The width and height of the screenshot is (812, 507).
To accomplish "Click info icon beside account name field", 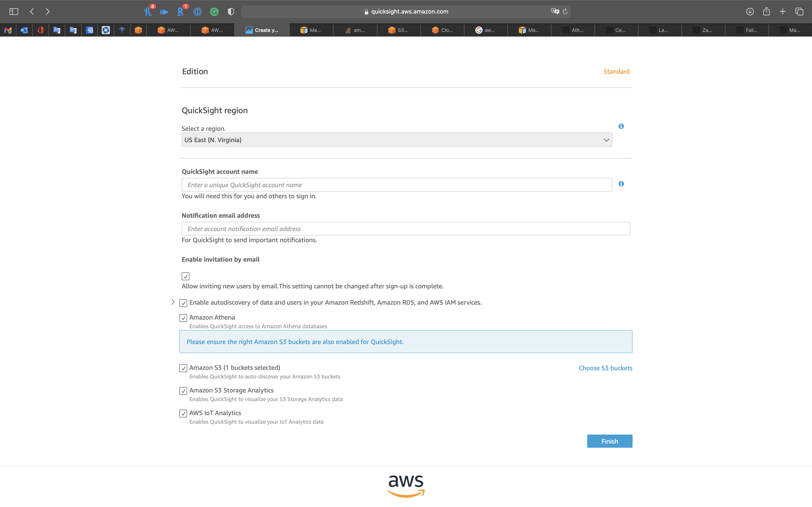I will [621, 184].
